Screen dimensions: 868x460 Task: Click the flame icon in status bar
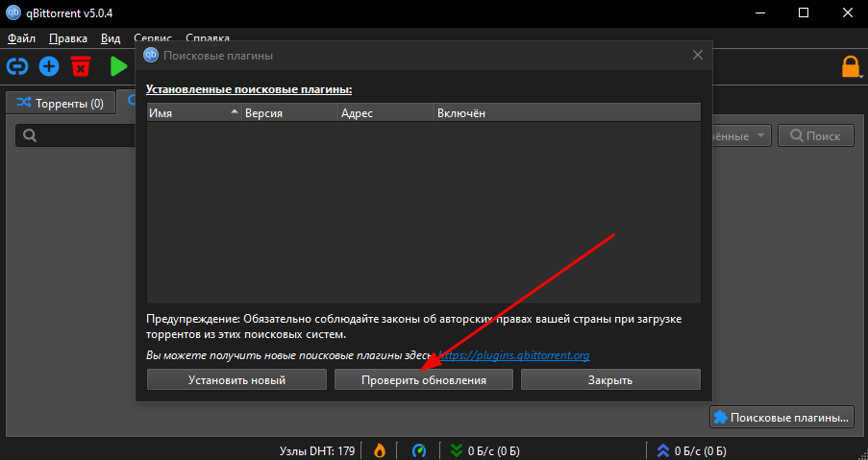coord(379,450)
